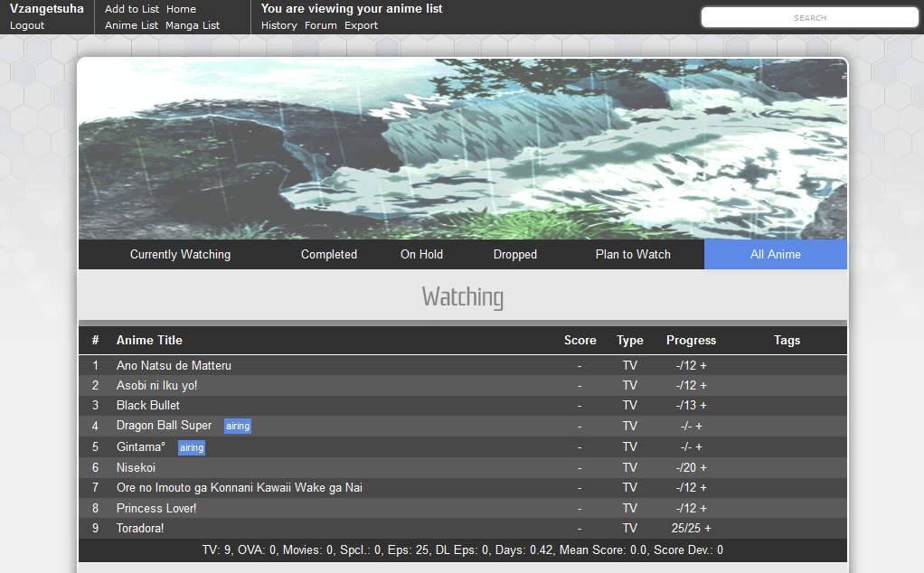Increment episode count for Ano Natsu de Matteru
Viewport: 924px width, 573px height.
[x=703, y=366]
